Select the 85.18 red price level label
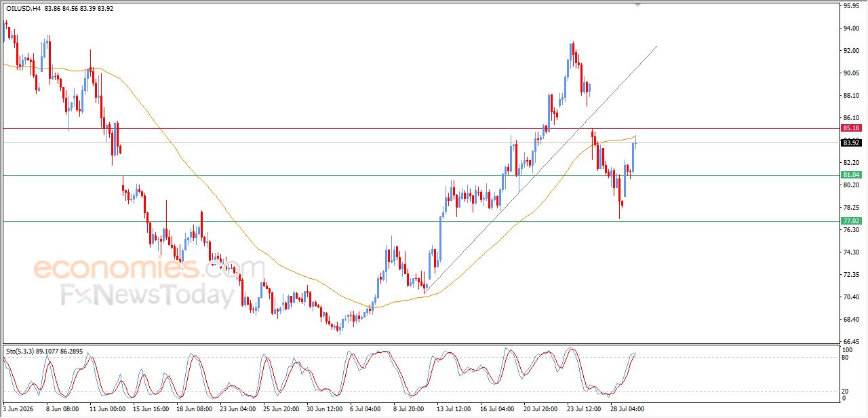Screen dimensions: 868x418 point(851,128)
